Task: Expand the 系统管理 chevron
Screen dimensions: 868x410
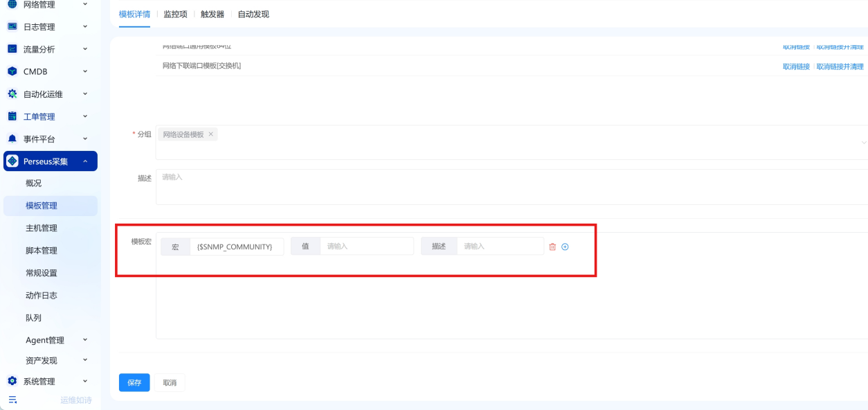Action: (x=85, y=381)
